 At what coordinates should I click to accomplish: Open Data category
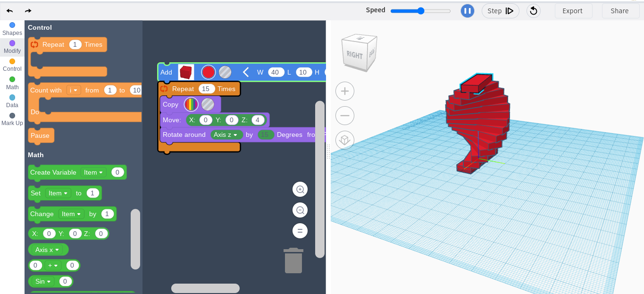pos(12,101)
